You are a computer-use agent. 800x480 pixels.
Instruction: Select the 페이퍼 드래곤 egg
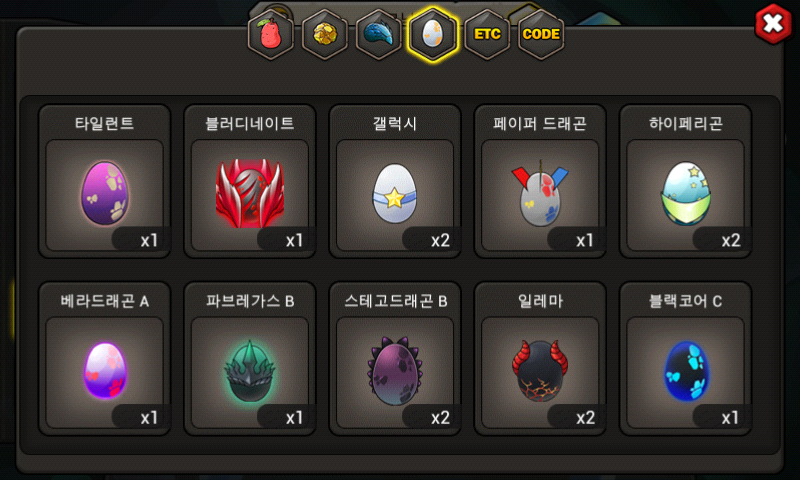(x=540, y=193)
